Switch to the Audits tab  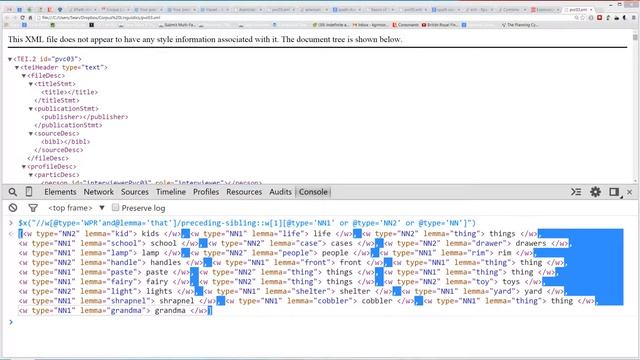280,192
